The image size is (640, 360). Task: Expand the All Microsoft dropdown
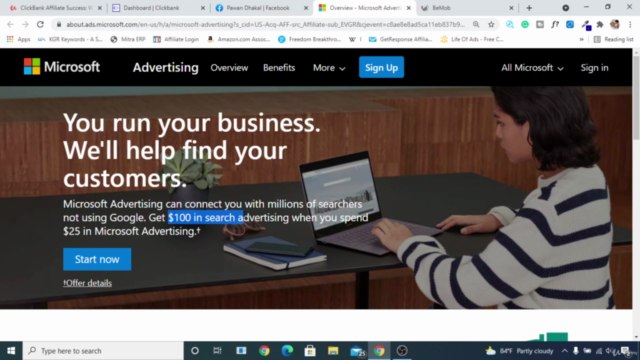tap(532, 68)
